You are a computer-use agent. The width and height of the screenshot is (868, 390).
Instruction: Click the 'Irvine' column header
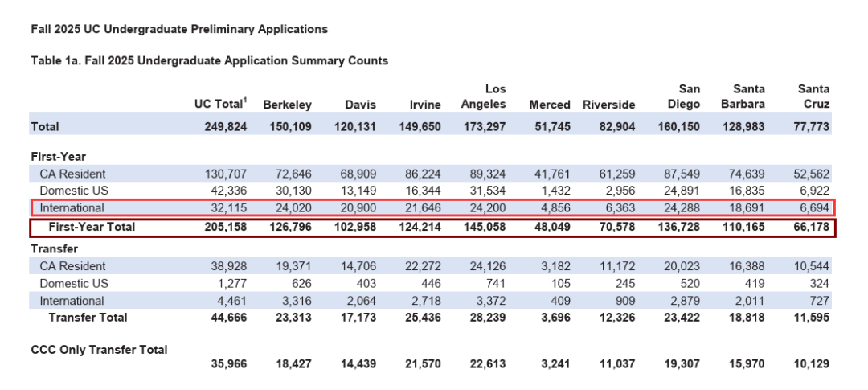pos(425,105)
